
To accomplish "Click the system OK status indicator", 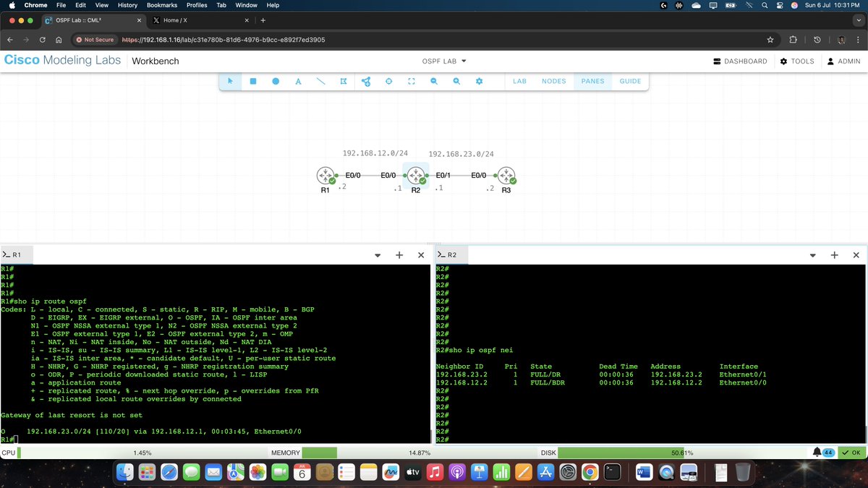I will pyautogui.click(x=851, y=453).
